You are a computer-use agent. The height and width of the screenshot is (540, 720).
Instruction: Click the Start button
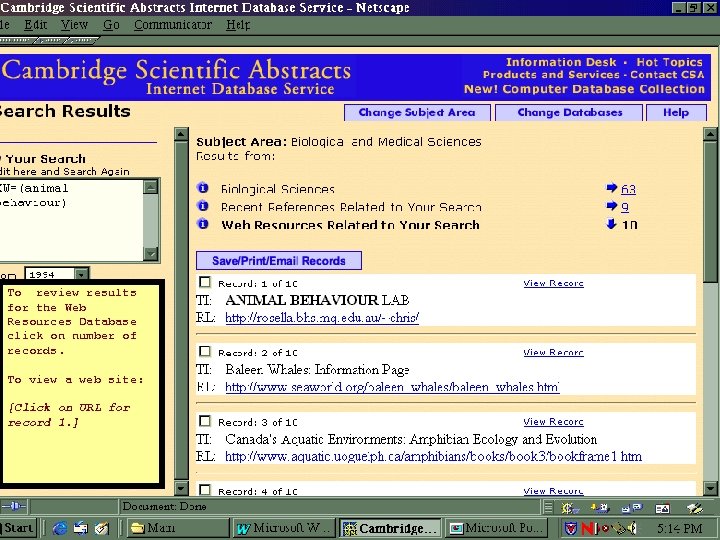(x=17, y=528)
